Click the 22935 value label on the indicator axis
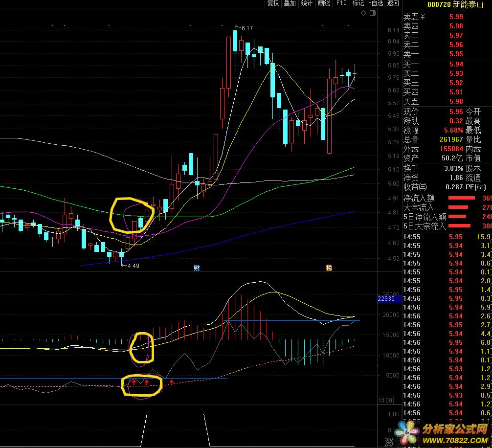The image size is (492, 448). point(389,299)
